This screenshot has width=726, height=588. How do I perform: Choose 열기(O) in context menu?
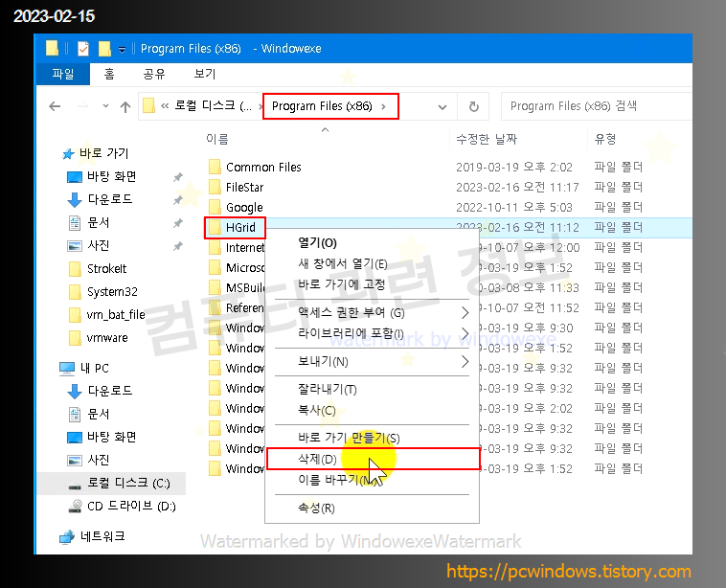372,243
